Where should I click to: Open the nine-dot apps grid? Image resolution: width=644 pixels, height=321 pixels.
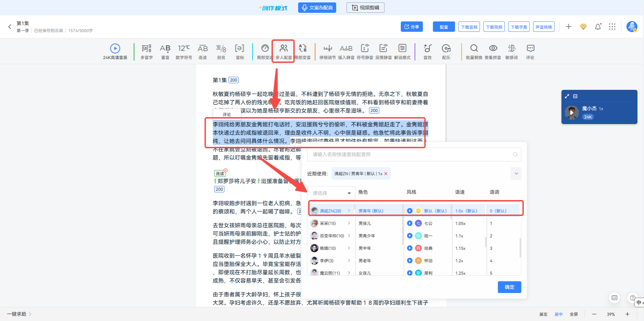click(x=612, y=27)
